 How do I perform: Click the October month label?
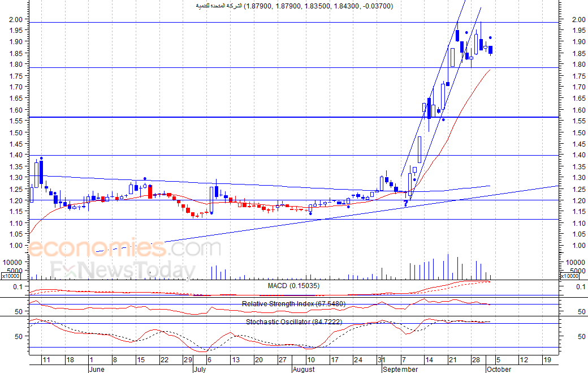pyautogui.click(x=499, y=369)
